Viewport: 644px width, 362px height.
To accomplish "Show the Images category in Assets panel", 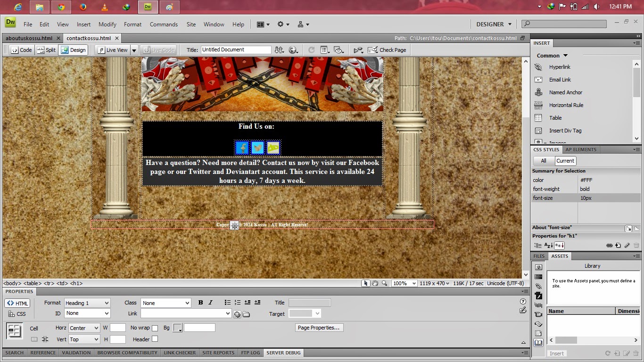I will [x=538, y=267].
